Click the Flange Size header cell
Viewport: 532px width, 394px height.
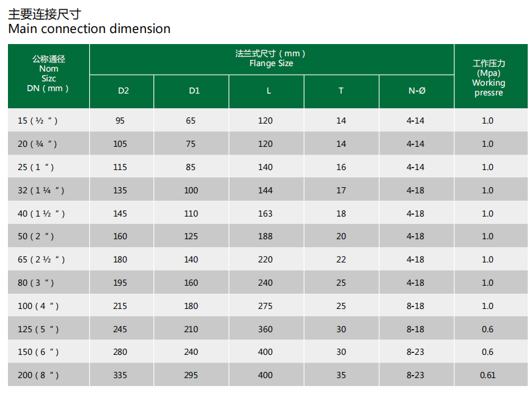point(271,58)
